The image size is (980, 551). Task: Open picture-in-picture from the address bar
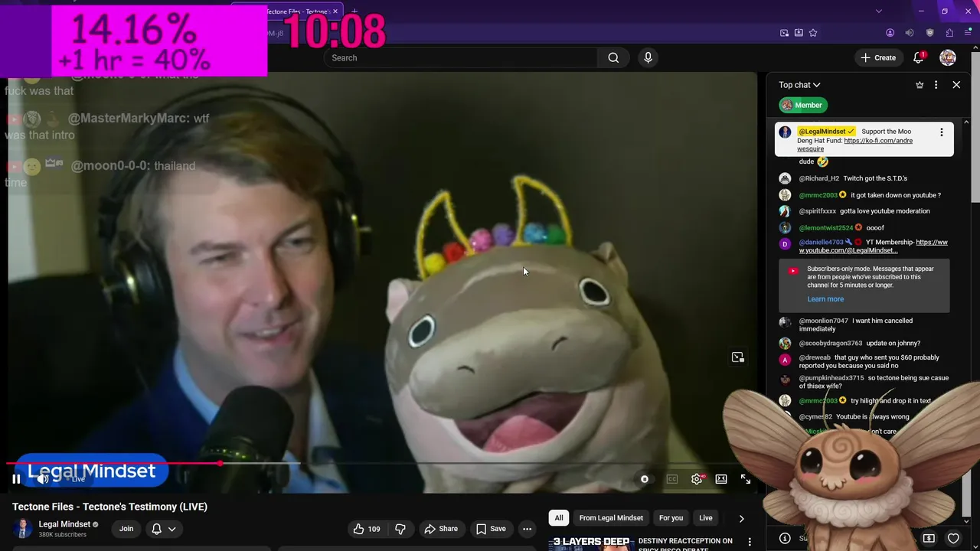(x=785, y=33)
